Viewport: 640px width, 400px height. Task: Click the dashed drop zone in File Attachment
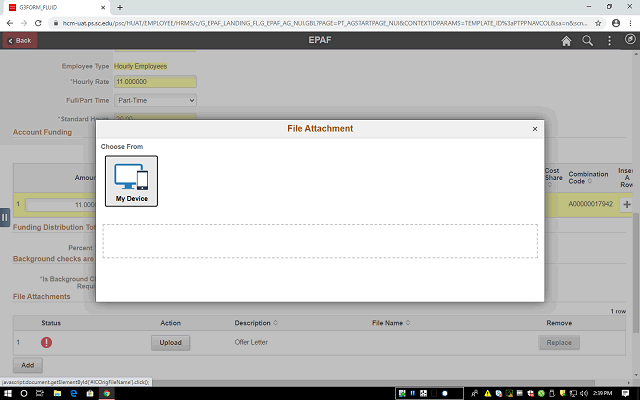click(x=320, y=241)
